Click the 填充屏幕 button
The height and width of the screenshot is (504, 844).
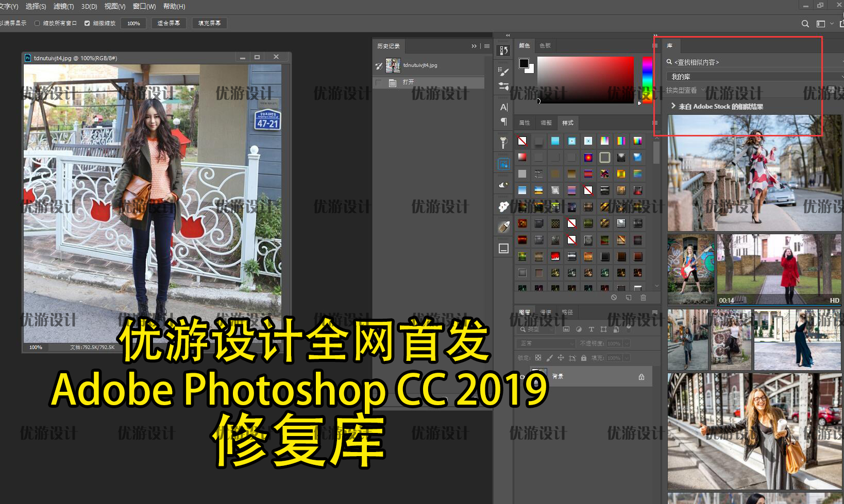(209, 23)
